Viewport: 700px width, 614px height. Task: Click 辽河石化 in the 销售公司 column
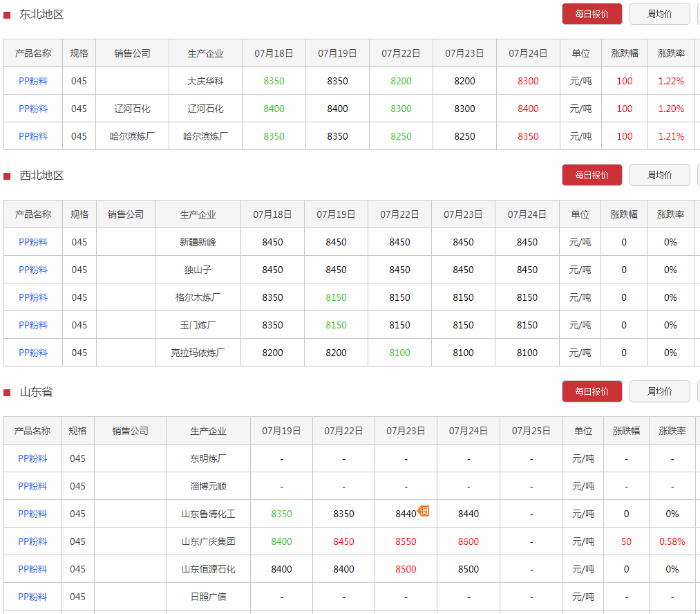click(132, 109)
